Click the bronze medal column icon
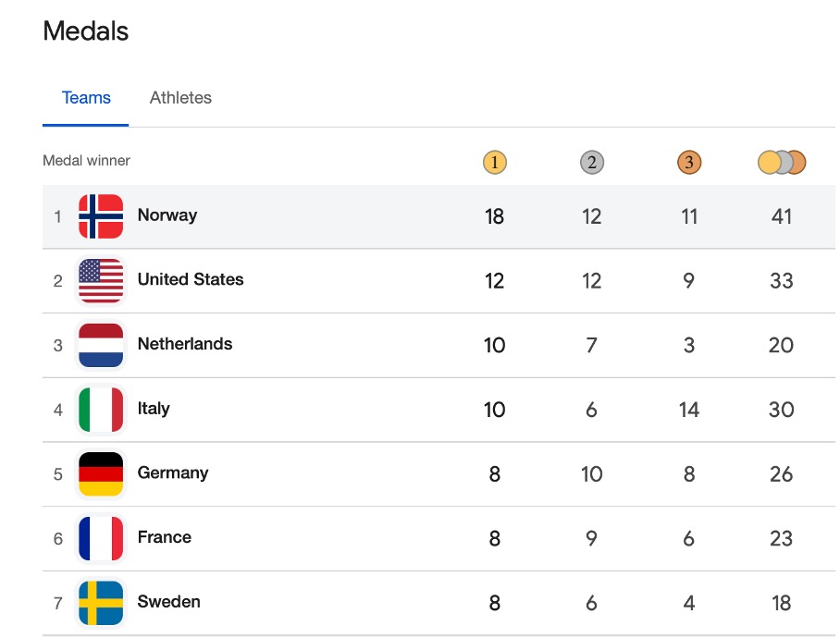The height and width of the screenshot is (638, 840). pyautogui.click(x=689, y=164)
